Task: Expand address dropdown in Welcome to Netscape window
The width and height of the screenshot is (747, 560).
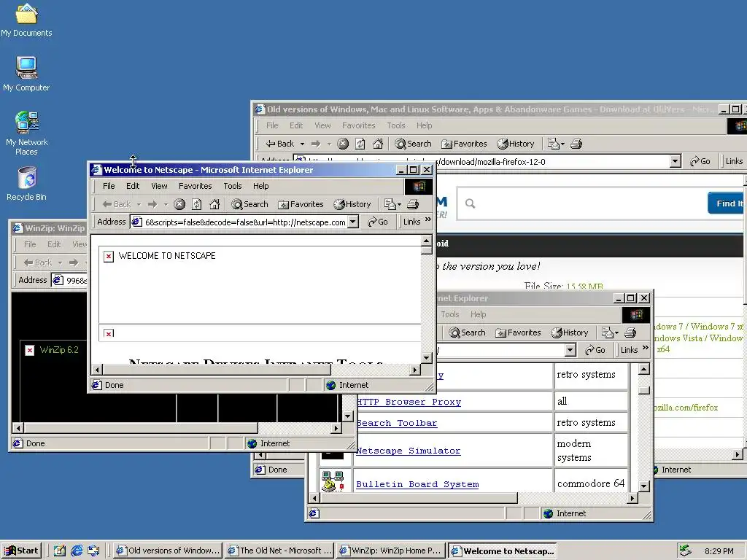Action: click(x=353, y=222)
